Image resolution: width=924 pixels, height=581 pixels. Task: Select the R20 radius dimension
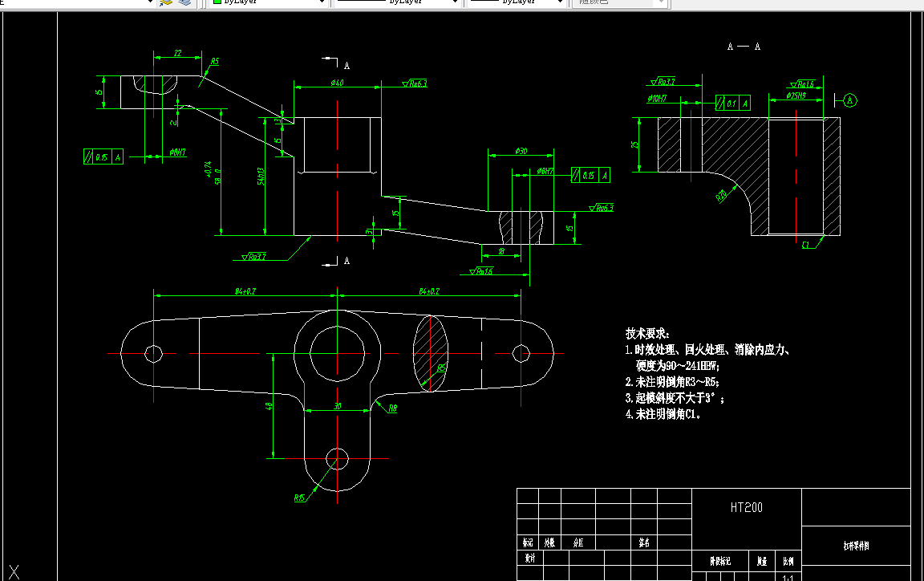(722, 194)
